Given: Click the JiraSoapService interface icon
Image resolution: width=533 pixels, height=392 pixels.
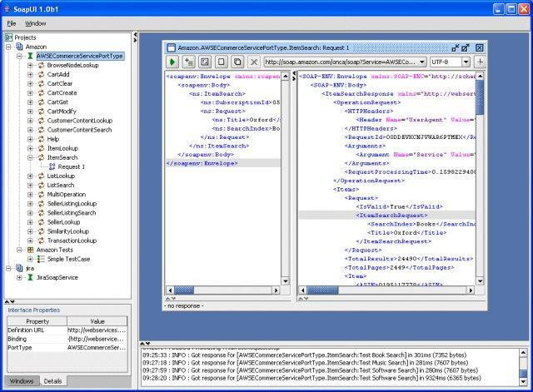Looking at the screenshot, I should coord(30,277).
